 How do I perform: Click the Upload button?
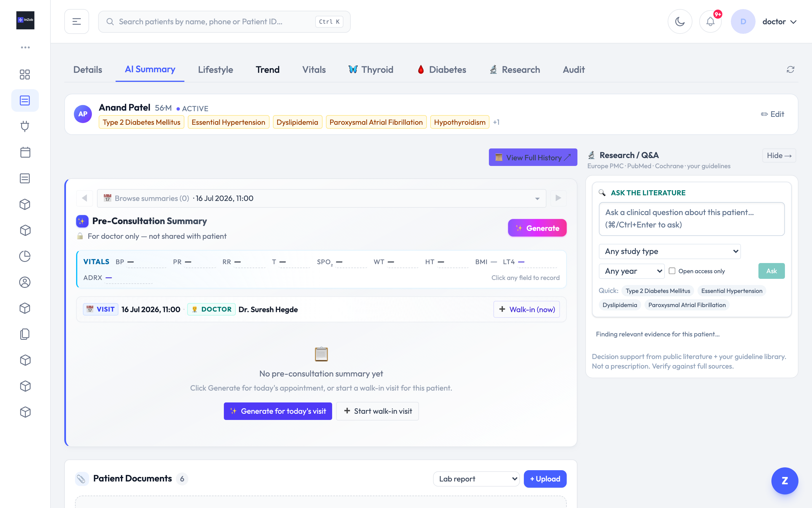(x=545, y=479)
